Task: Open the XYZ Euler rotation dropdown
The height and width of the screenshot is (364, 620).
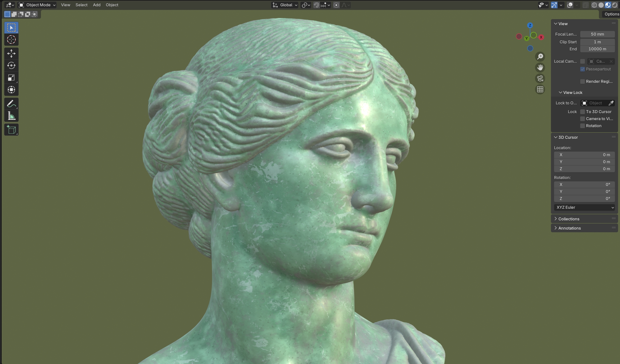Action: pyautogui.click(x=584, y=207)
